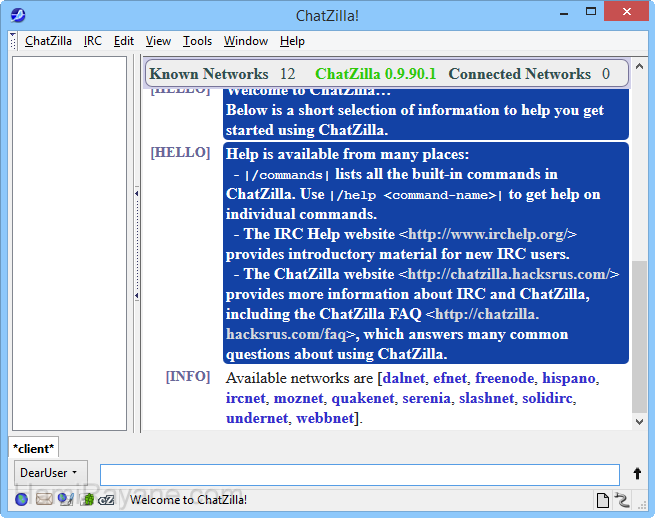
Task: Click the upper splitter grippy arrow
Action: tap(137, 193)
